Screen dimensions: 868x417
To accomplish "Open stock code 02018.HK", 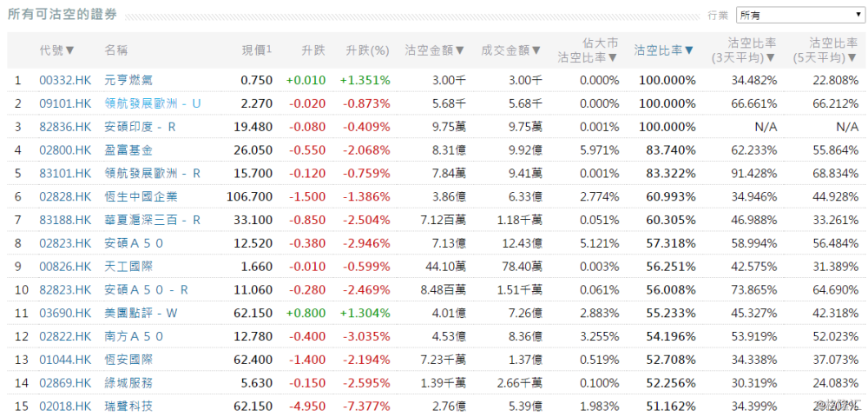I will [65, 406].
